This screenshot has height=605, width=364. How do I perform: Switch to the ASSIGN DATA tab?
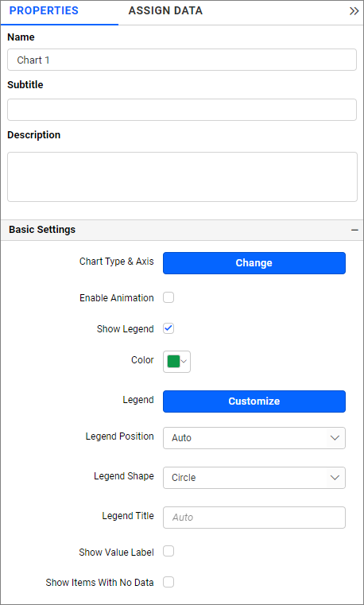[x=165, y=11]
